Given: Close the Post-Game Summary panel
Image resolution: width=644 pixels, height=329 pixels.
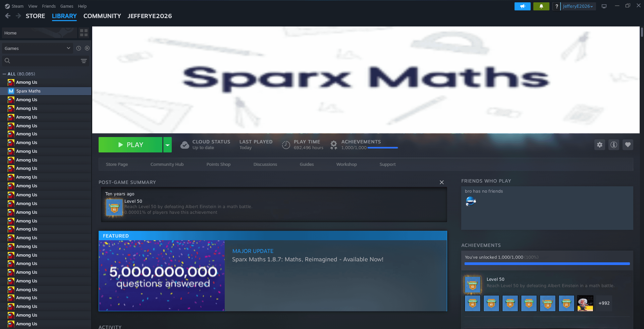Looking at the screenshot, I should (x=441, y=182).
